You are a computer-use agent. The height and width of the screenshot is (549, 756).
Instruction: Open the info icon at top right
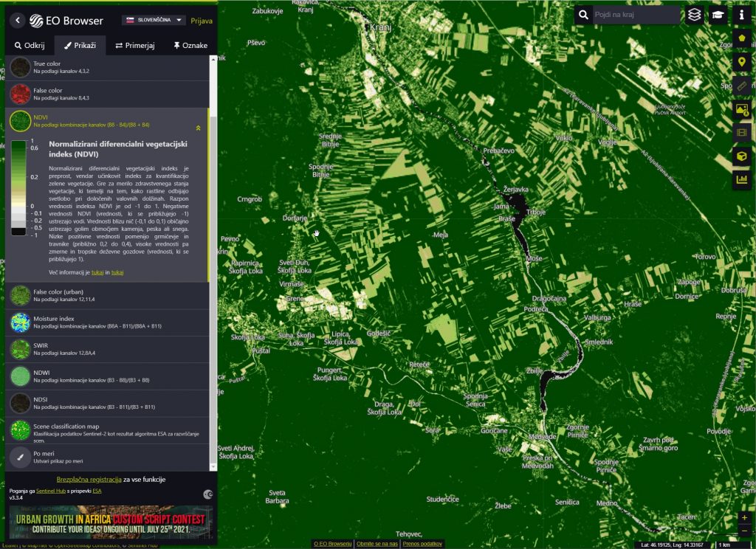point(741,15)
